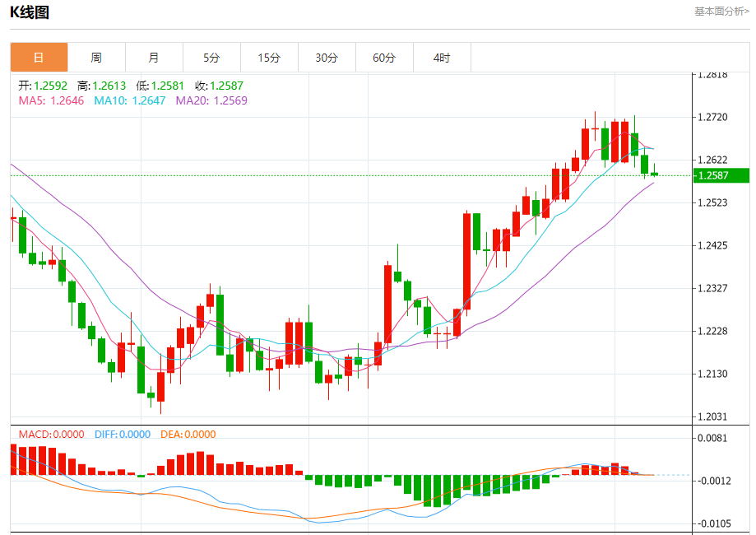
Task: Open the 30分 timeframe tab
Action: coord(327,58)
